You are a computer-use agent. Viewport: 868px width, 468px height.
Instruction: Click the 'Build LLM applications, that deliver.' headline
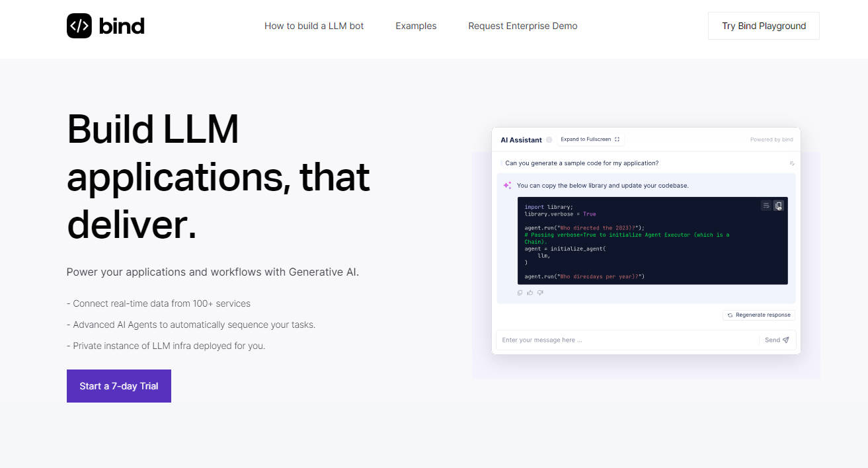[x=218, y=176]
